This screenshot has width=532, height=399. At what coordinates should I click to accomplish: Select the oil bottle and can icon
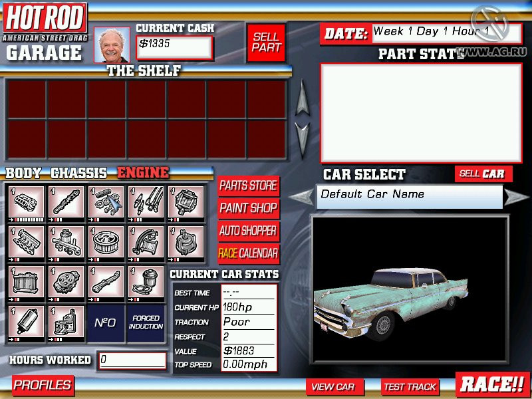[x=66, y=323]
